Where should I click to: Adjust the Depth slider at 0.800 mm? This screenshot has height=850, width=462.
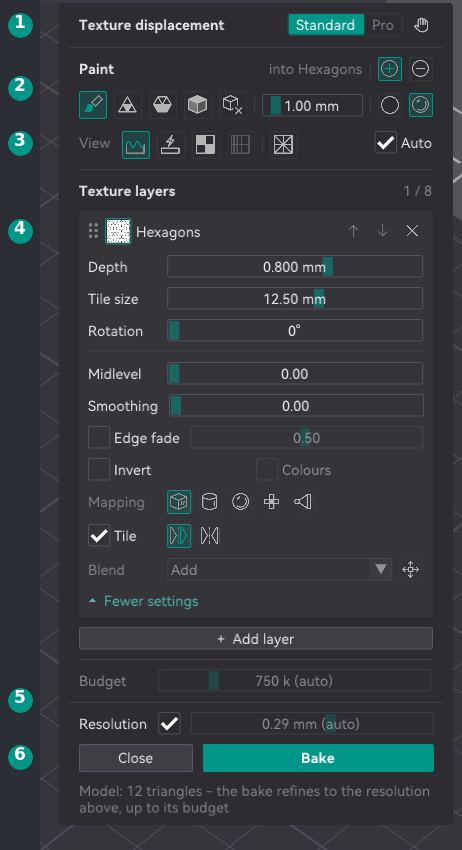click(295, 267)
